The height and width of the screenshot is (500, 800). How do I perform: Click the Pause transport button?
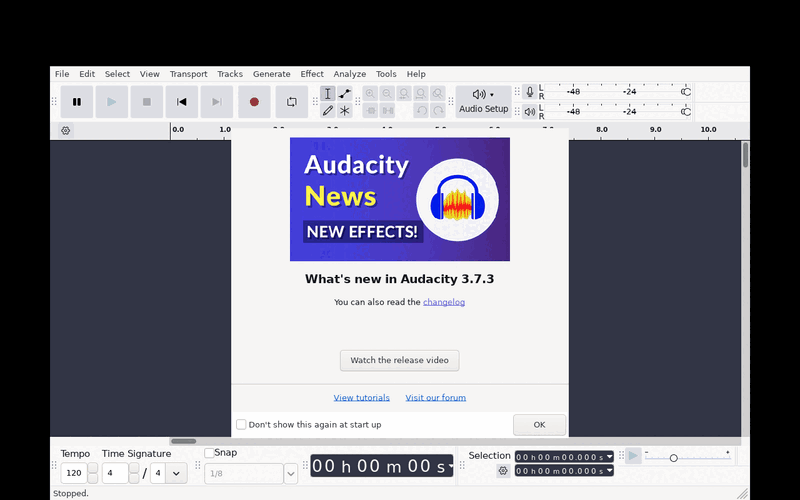pos(77,102)
